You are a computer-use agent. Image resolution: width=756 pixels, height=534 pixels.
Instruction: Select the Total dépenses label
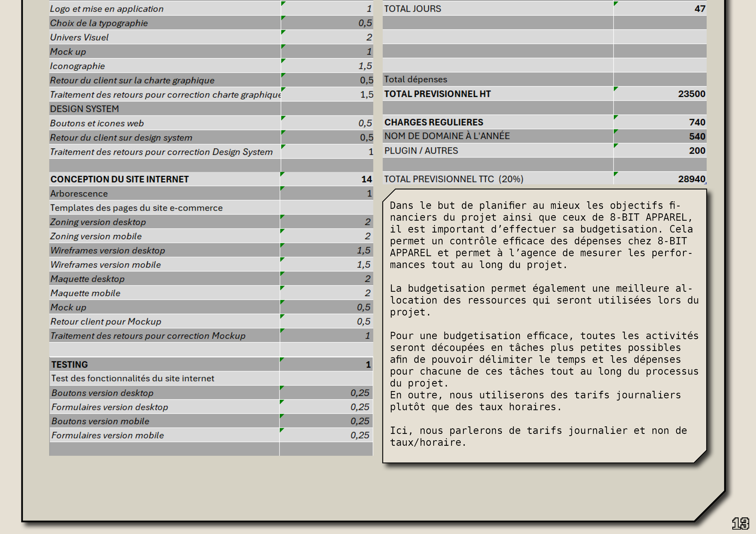415,79
